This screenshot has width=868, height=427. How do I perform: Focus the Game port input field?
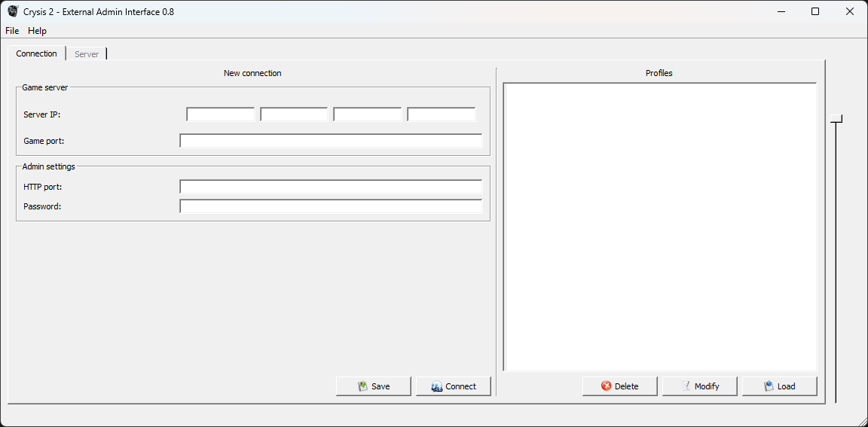coord(330,141)
